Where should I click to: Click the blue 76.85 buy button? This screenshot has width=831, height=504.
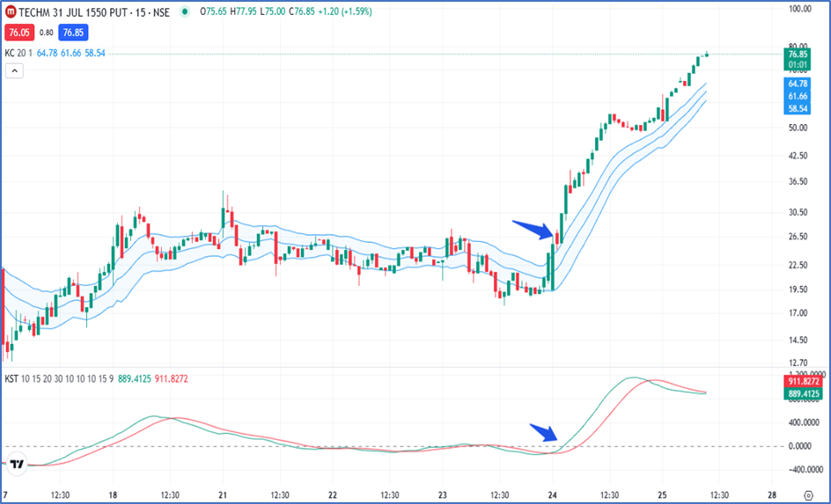(x=73, y=33)
